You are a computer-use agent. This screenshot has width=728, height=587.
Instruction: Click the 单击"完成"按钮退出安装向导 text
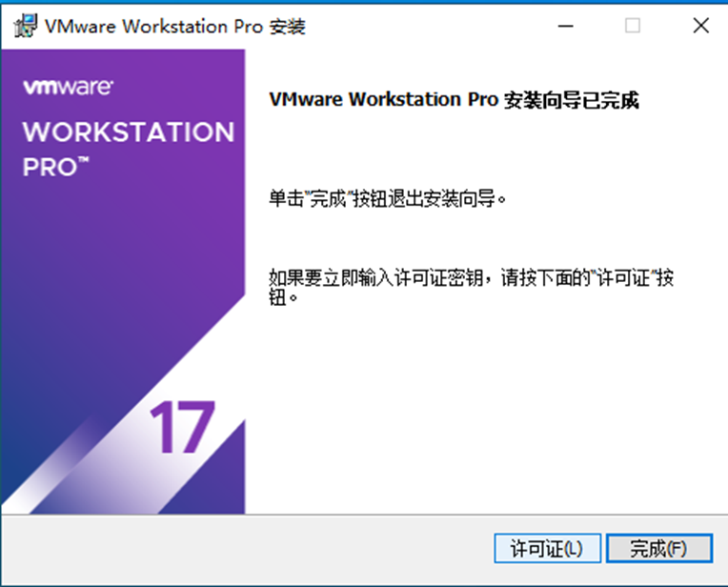(x=388, y=199)
